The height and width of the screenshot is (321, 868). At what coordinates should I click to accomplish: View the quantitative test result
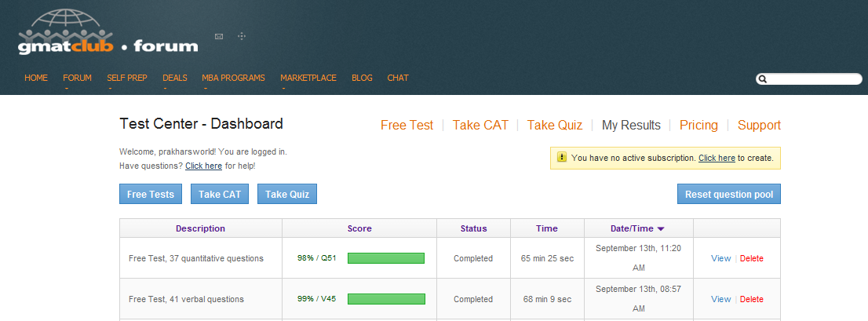click(x=720, y=258)
